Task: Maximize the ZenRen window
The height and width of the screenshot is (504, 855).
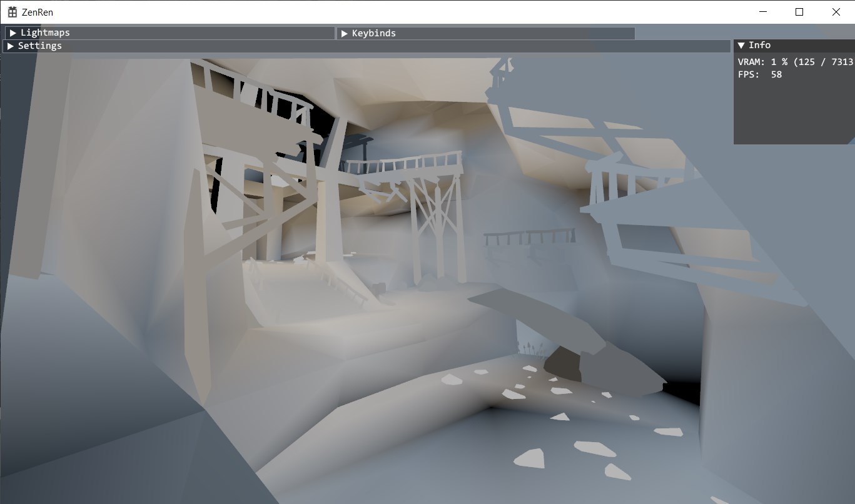Action: [x=799, y=12]
